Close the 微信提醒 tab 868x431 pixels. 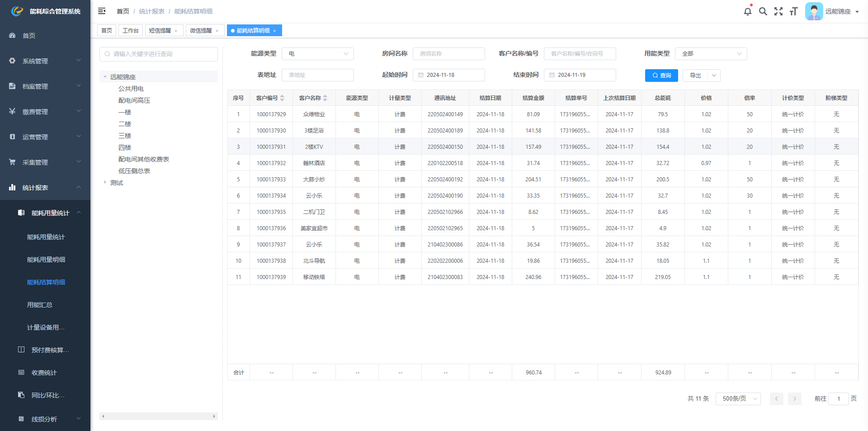point(217,31)
